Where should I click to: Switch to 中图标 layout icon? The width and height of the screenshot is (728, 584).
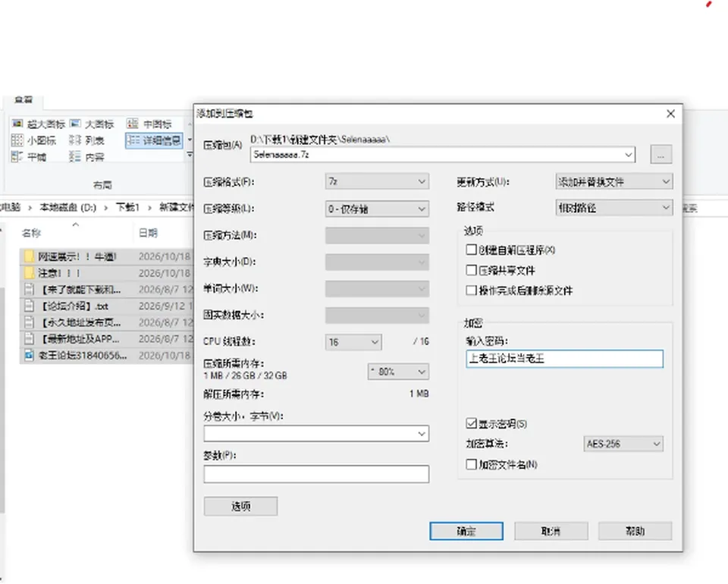point(133,124)
